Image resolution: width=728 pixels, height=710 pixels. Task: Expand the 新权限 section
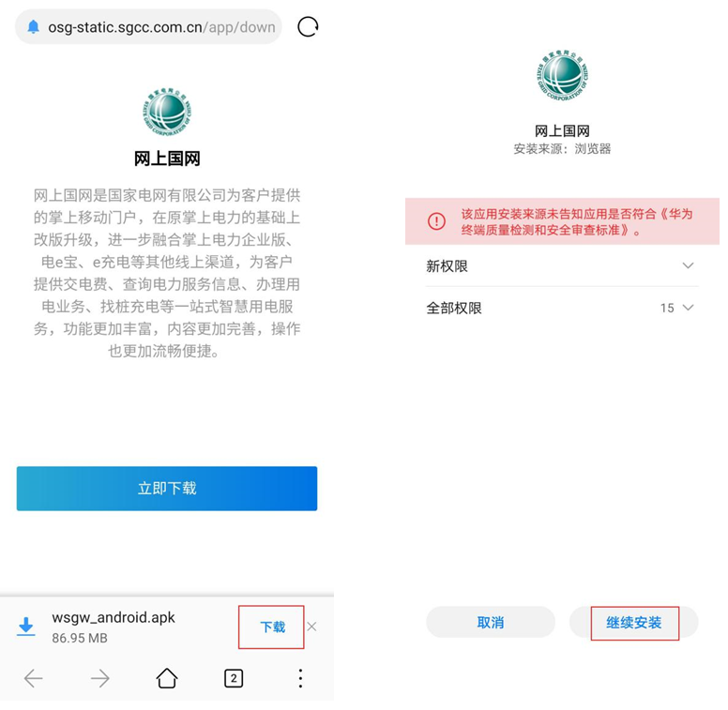pos(562,266)
